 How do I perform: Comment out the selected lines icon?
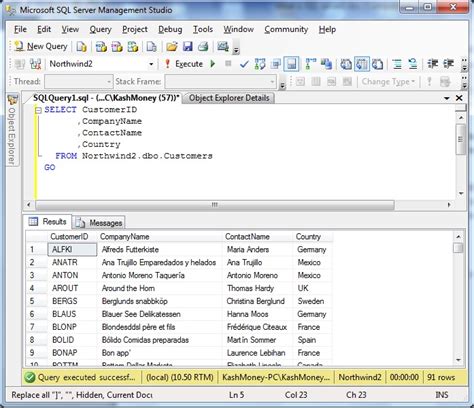[397, 64]
